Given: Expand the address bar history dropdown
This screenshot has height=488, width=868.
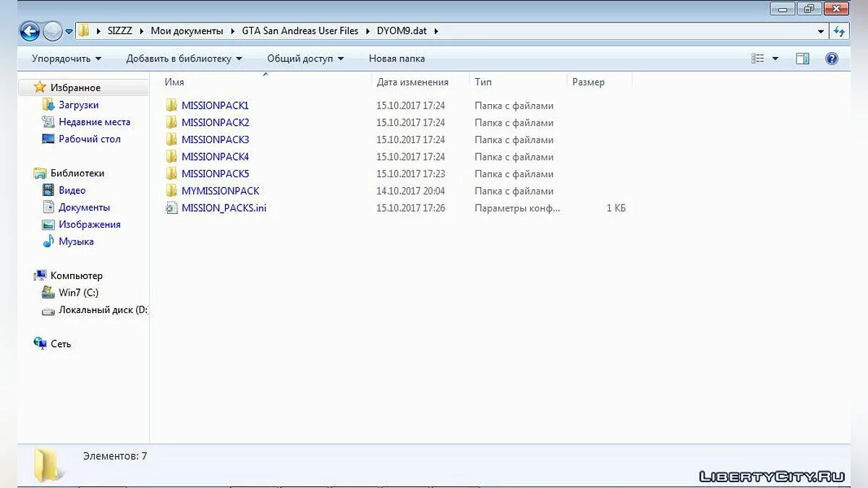Looking at the screenshot, I should pyautogui.click(x=820, y=31).
